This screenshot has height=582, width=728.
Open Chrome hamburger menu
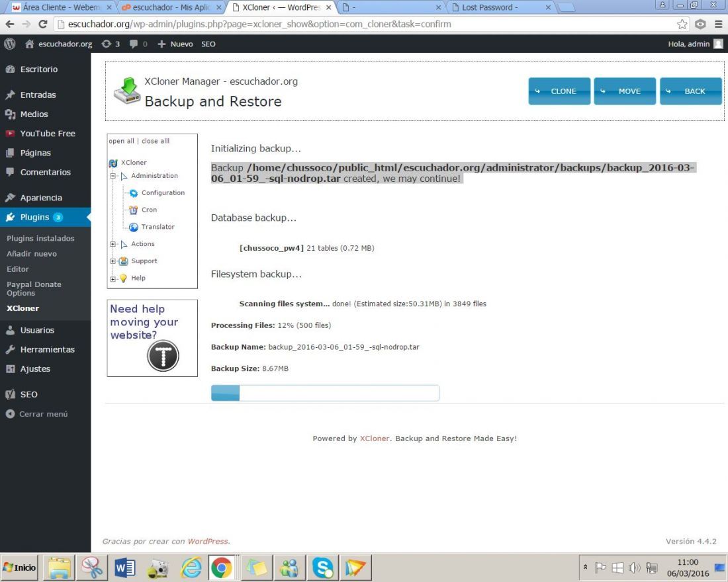click(x=718, y=24)
